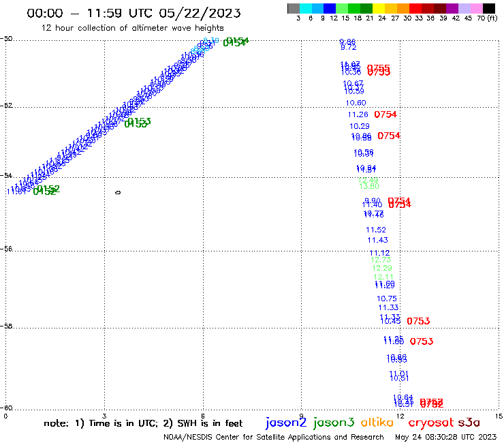Click the latitude axis label '-56'
The image size is (504, 443).
7,249
